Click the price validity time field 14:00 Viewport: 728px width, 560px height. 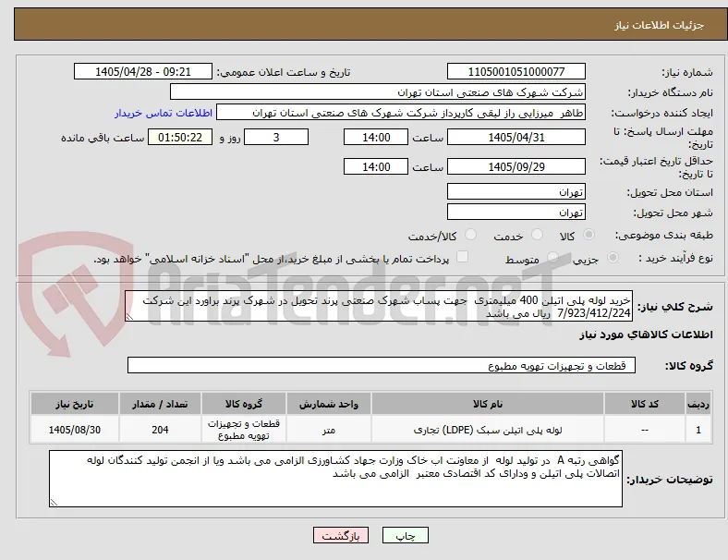(376, 166)
